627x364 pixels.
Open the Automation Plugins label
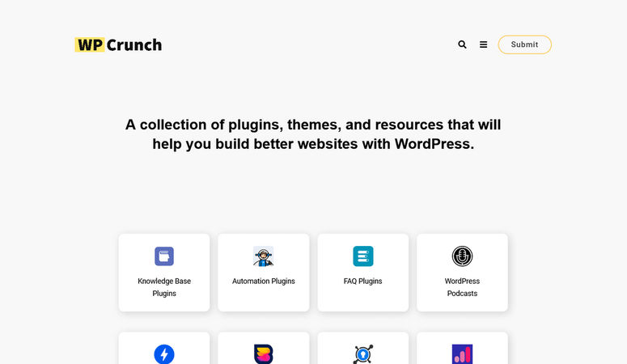pyautogui.click(x=264, y=281)
